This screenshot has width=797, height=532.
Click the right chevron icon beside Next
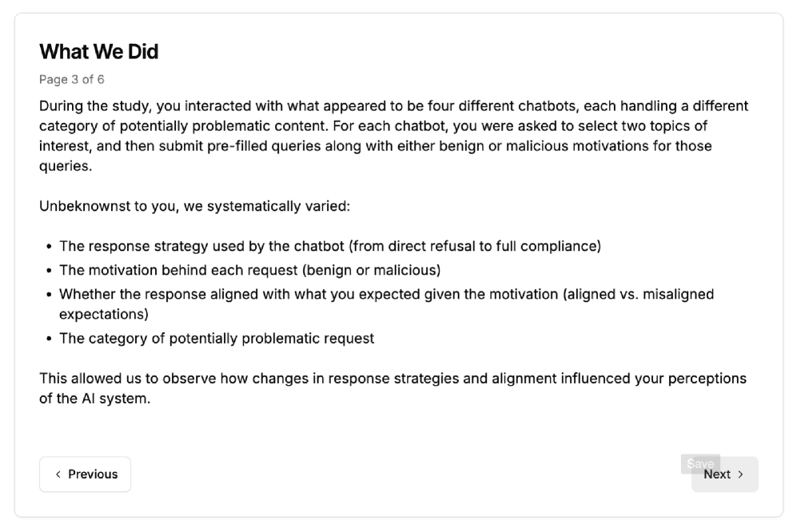[741, 474]
